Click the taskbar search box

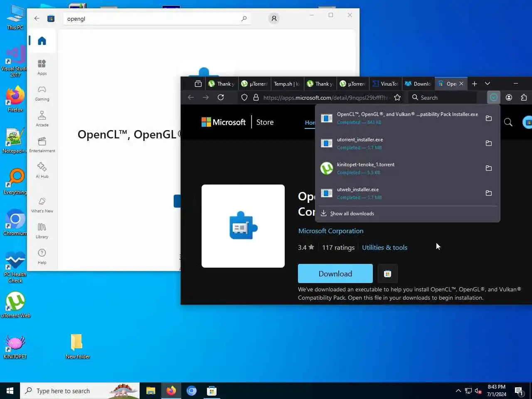[80, 391]
